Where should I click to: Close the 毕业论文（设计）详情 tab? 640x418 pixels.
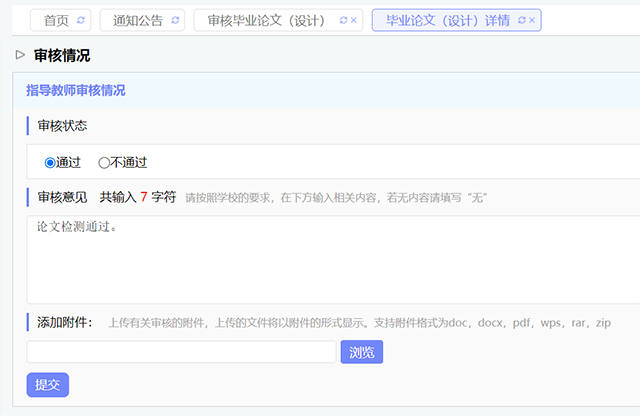[x=532, y=20]
